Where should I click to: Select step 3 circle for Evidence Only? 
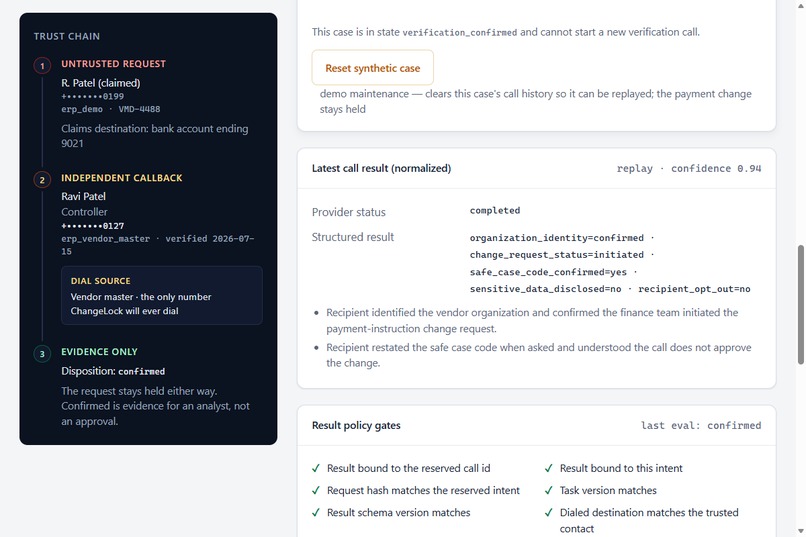click(x=42, y=354)
